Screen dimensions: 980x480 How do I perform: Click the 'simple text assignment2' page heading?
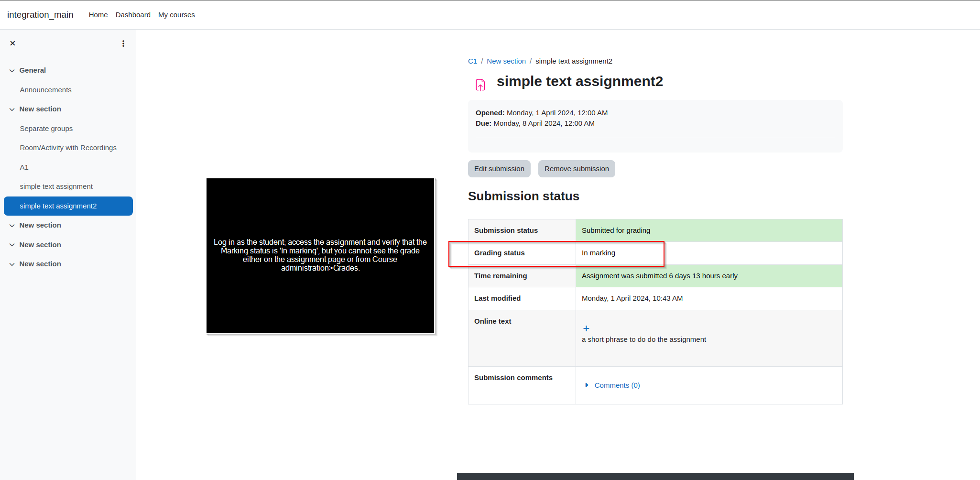580,81
